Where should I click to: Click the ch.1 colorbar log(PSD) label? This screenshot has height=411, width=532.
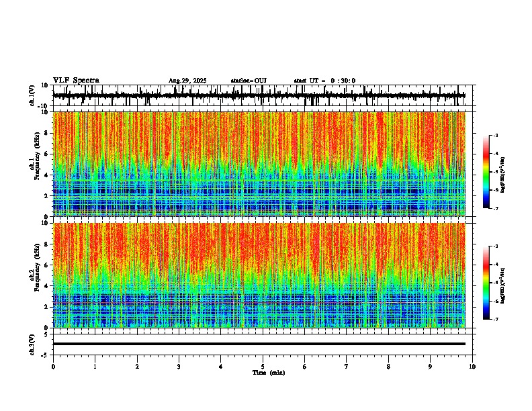click(x=503, y=175)
